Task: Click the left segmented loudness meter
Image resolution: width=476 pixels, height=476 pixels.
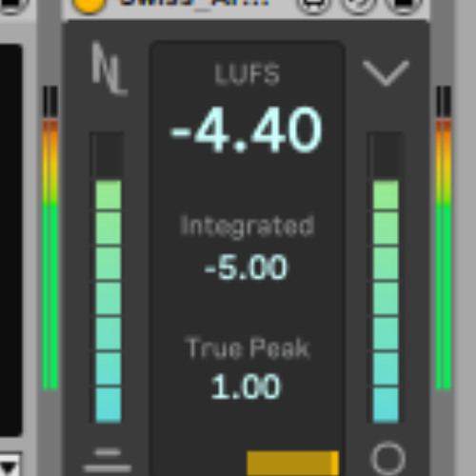Action: pos(108,278)
